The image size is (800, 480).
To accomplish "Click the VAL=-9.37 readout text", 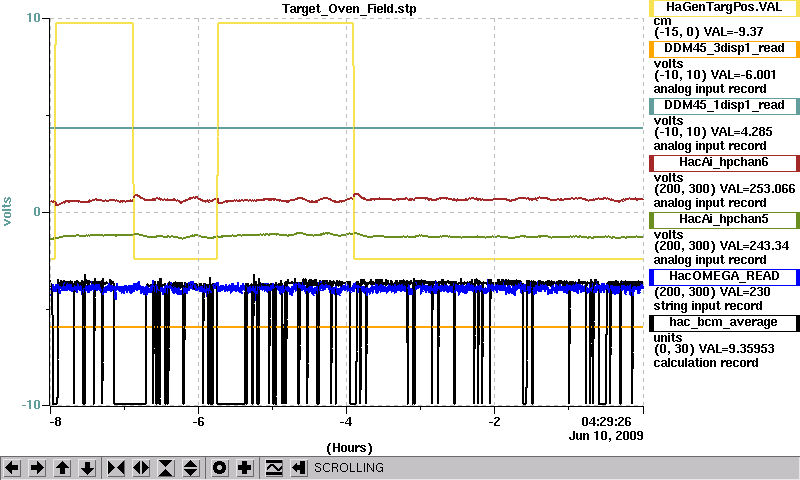I will 733,32.
